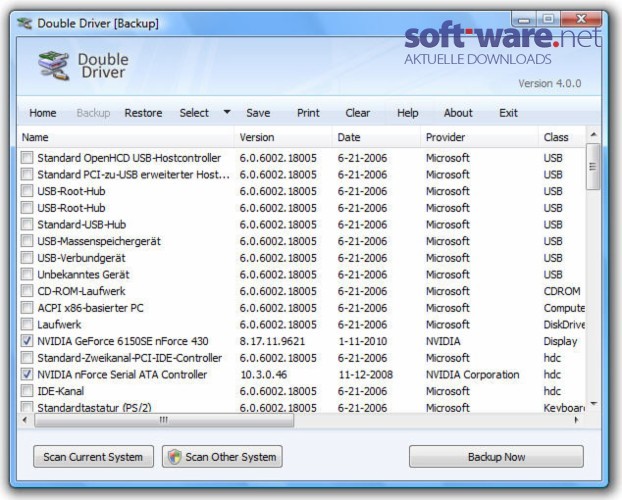Click the date 11-12-2008
This screenshot has height=500, width=622.
coord(365,375)
